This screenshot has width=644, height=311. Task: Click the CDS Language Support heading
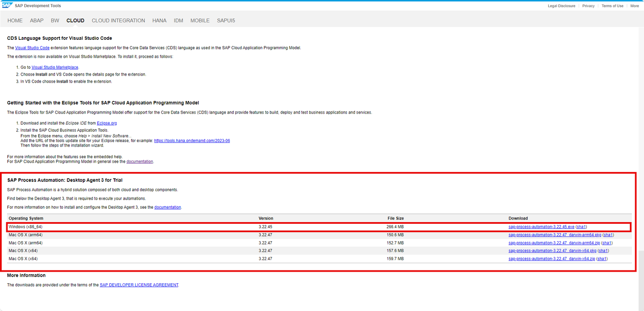coord(59,38)
